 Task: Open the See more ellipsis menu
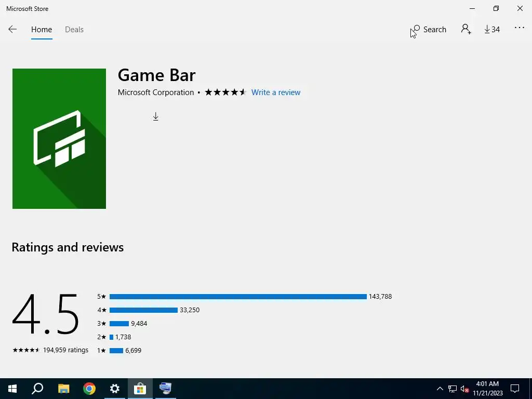click(520, 28)
